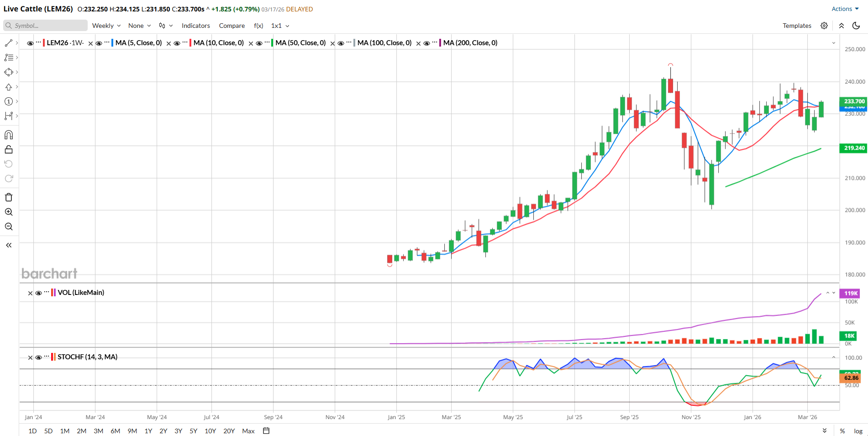The width and height of the screenshot is (868, 436).
Task: Toggle log scale on price axis
Action: point(858,431)
